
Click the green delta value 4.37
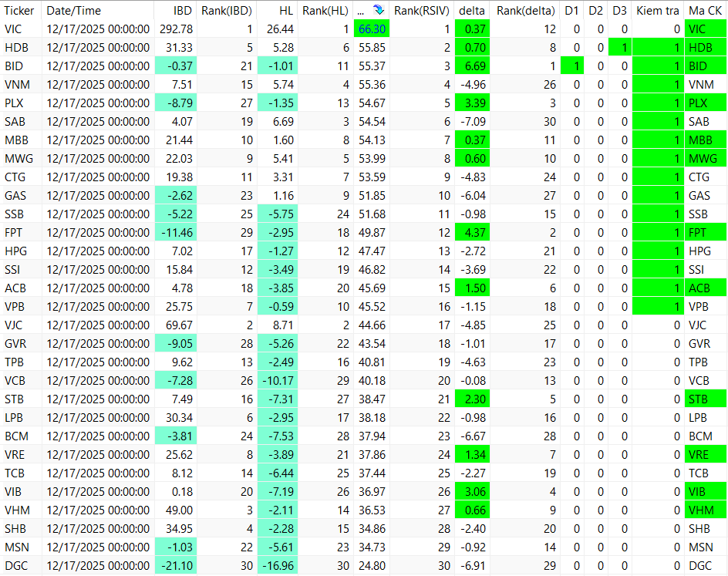(x=472, y=233)
